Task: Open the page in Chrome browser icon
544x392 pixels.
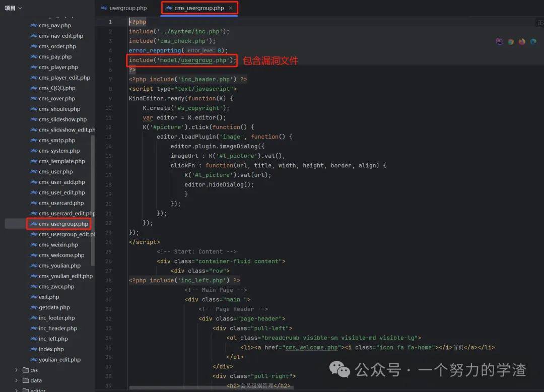Action: [x=511, y=42]
